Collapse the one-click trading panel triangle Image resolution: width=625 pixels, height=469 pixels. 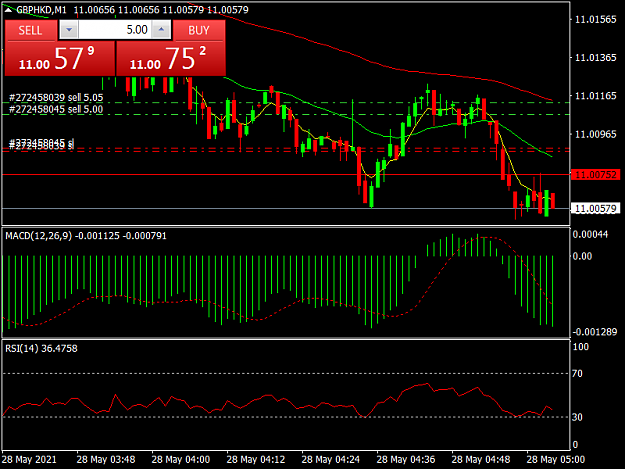[8, 10]
